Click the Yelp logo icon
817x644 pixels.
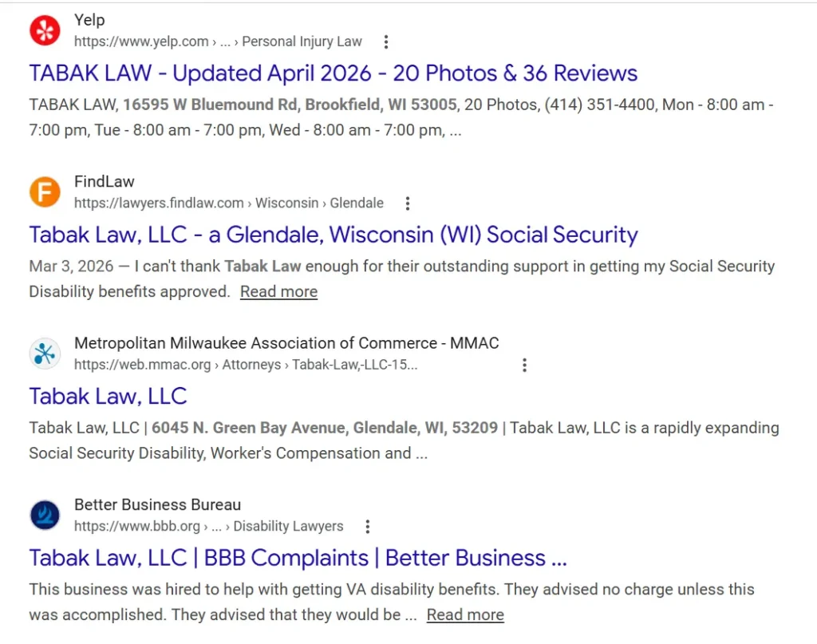44,30
